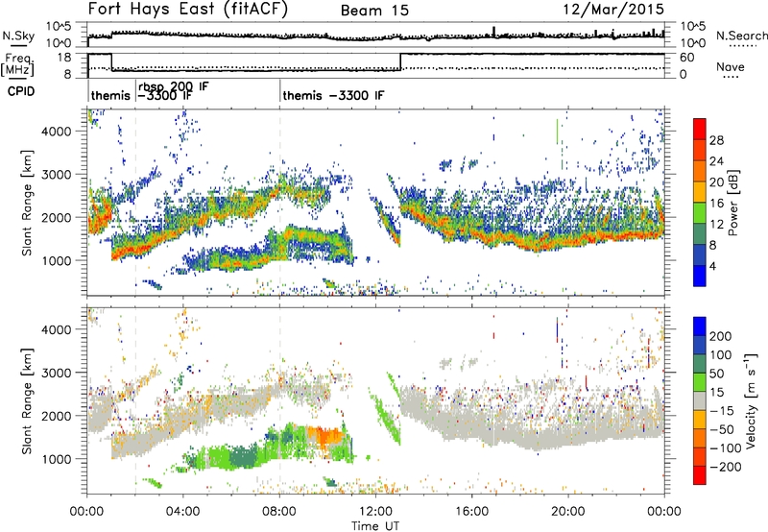Click the '200' value on Velocity colorbar

721,336
